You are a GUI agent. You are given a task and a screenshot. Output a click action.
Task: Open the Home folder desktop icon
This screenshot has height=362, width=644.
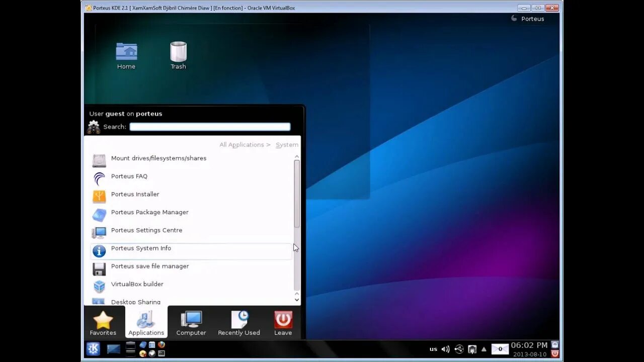click(x=126, y=56)
